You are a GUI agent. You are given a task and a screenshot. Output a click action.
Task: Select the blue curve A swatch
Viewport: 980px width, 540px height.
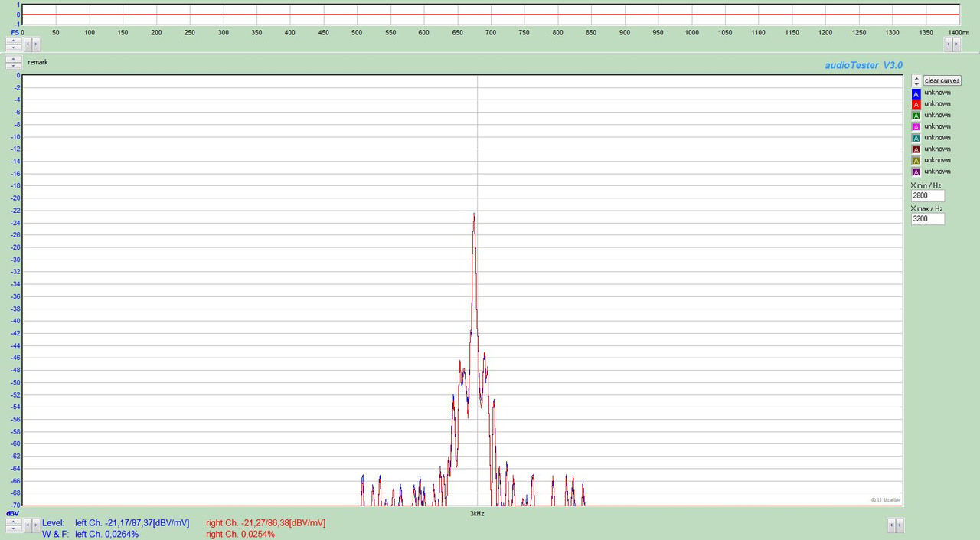point(916,93)
